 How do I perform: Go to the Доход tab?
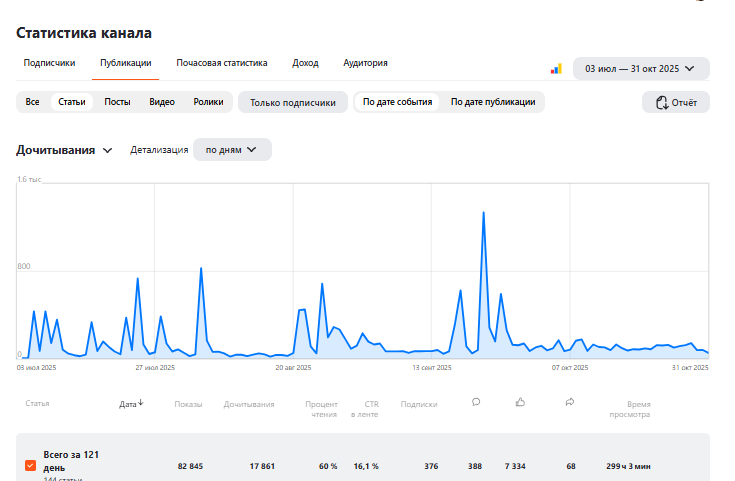[x=305, y=63]
